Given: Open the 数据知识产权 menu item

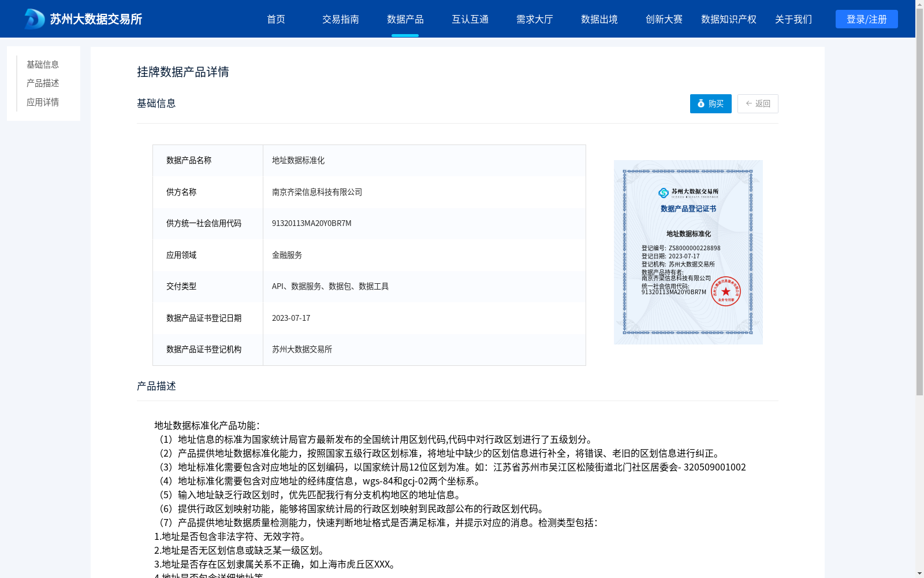Looking at the screenshot, I should tap(729, 19).
